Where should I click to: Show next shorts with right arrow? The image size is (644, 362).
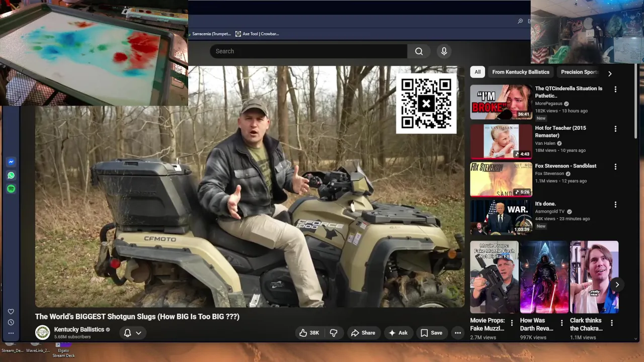tap(617, 285)
